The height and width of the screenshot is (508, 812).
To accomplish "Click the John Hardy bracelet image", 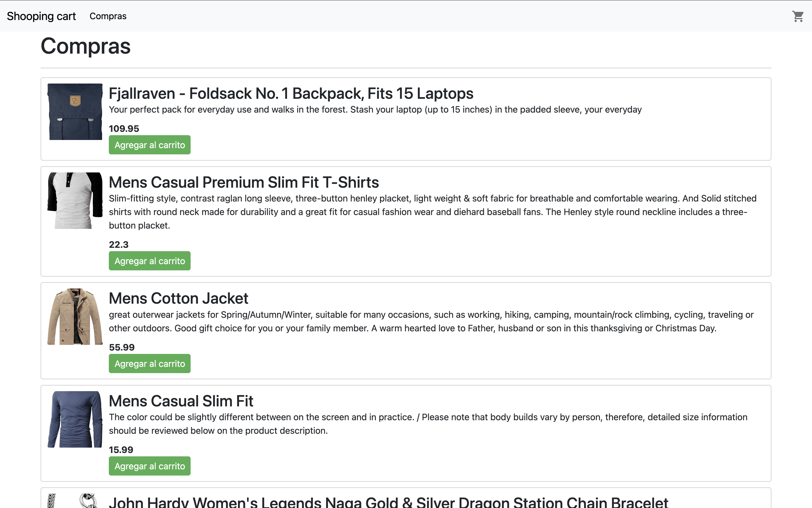I will [x=75, y=501].
